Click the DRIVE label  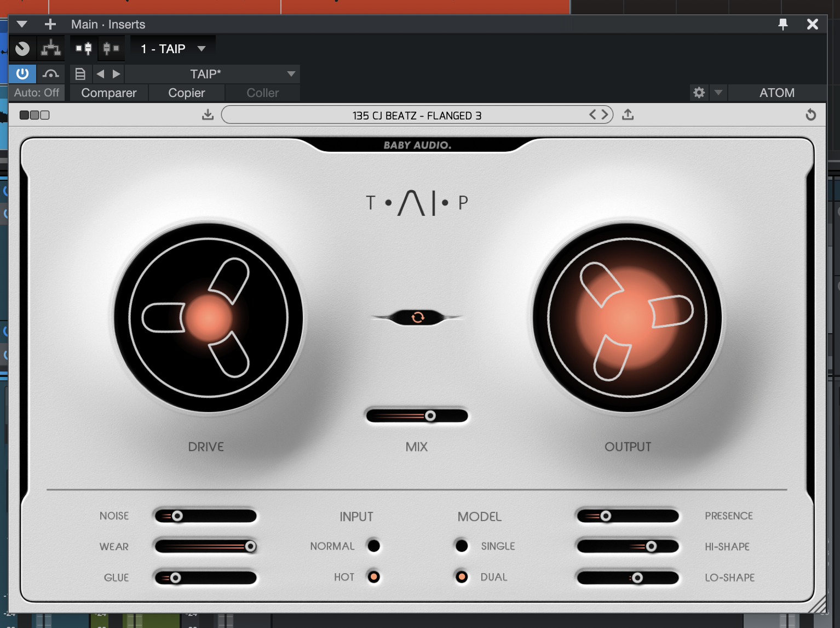(x=206, y=447)
